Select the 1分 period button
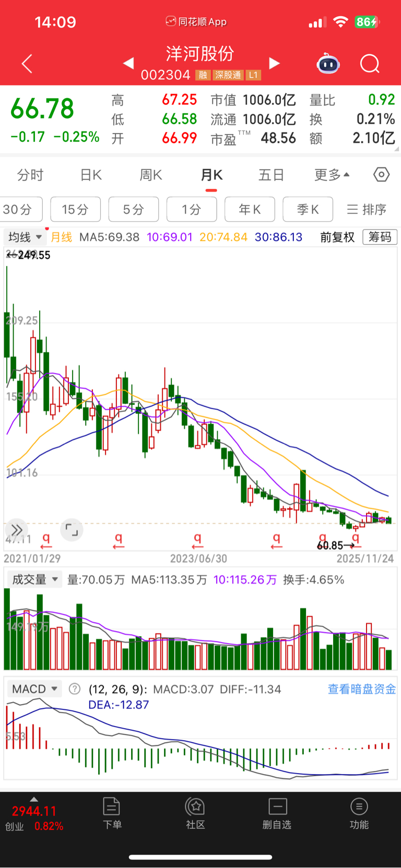The width and height of the screenshot is (401, 868). 192,209
